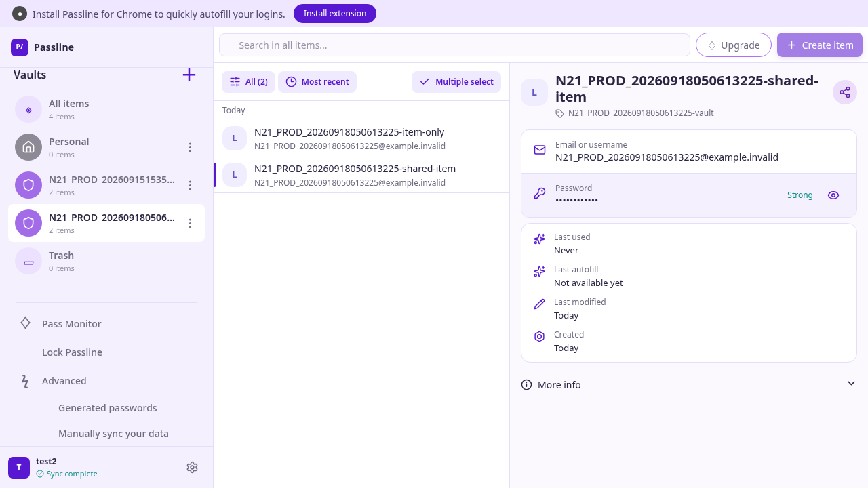
Task: Click the envelope icon beside Email or username
Action: 540,150
